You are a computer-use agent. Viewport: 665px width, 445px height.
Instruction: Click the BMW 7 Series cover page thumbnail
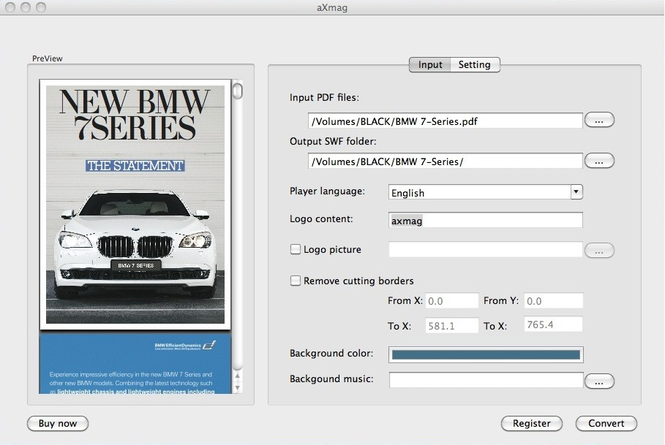[135, 204]
